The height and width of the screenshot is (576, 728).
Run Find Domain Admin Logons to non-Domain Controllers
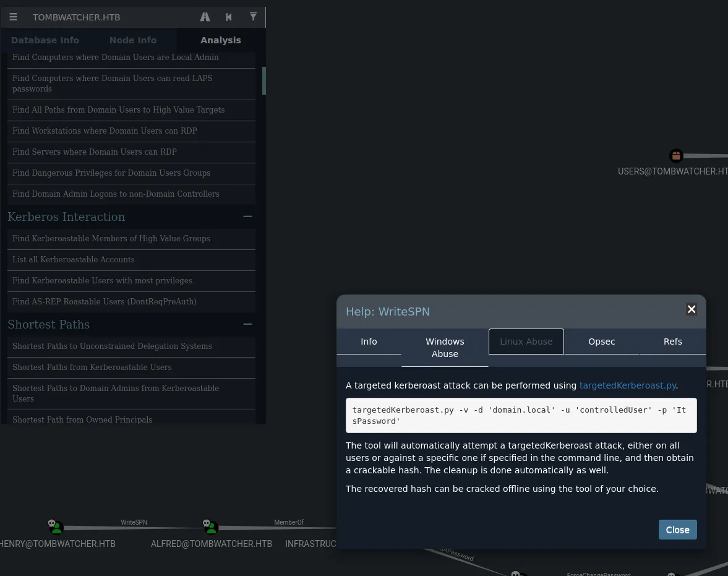tap(131, 194)
